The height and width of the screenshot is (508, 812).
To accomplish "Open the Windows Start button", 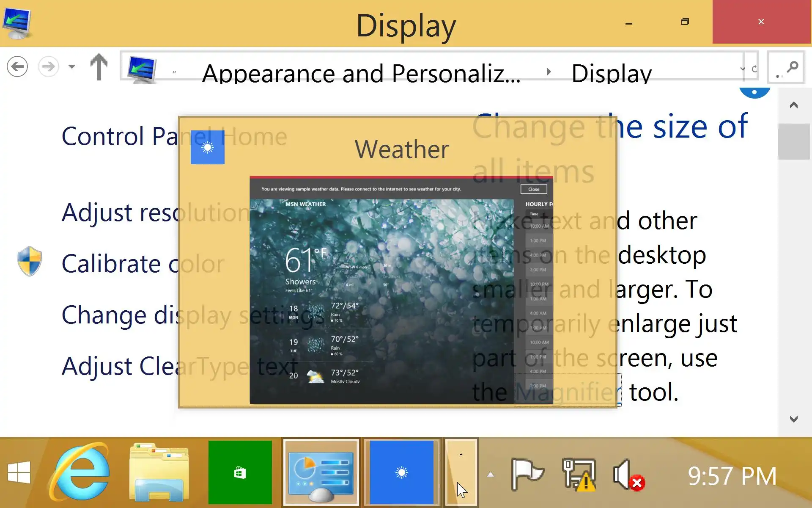I will (x=19, y=472).
